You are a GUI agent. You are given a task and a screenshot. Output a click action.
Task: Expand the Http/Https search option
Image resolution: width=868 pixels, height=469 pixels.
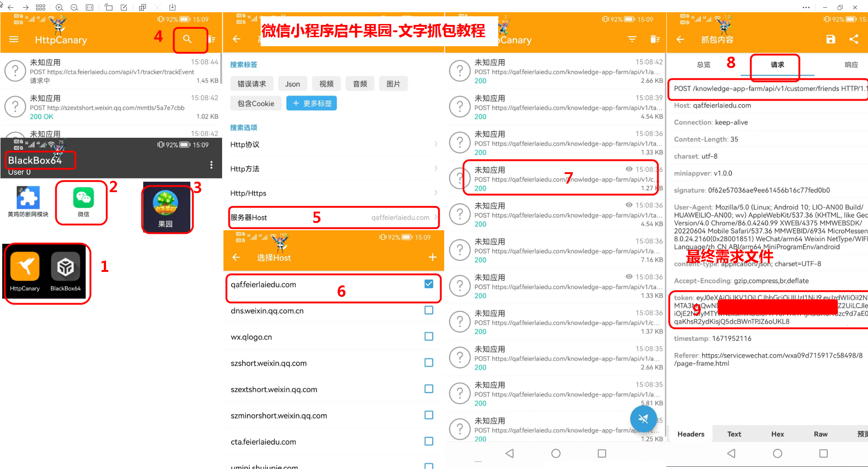pyautogui.click(x=334, y=193)
